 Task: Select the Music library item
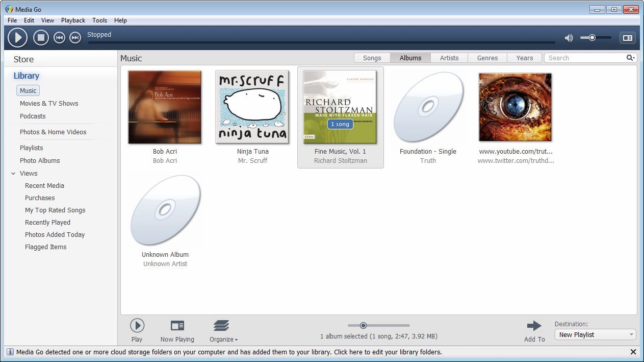coord(28,90)
